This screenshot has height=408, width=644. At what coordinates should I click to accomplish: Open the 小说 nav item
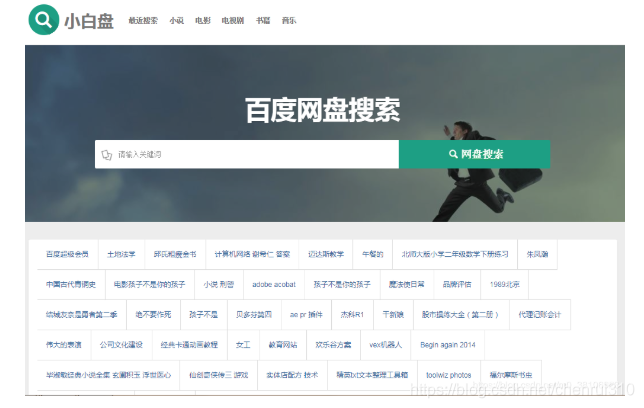coord(177,21)
